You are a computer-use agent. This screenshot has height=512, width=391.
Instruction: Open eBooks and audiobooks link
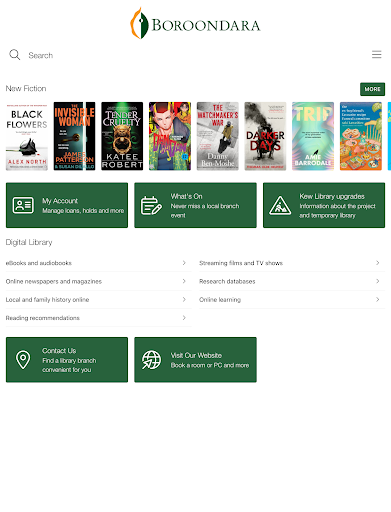coord(98,263)
